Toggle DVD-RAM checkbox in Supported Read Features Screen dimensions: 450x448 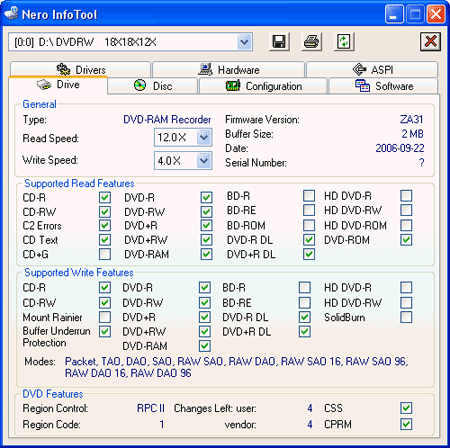(206, 254)
